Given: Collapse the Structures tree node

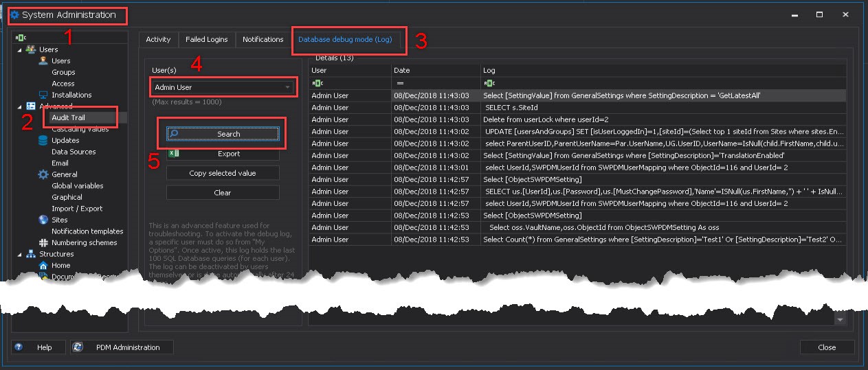Looking at the screenshot, I should (x=19, y=254).
